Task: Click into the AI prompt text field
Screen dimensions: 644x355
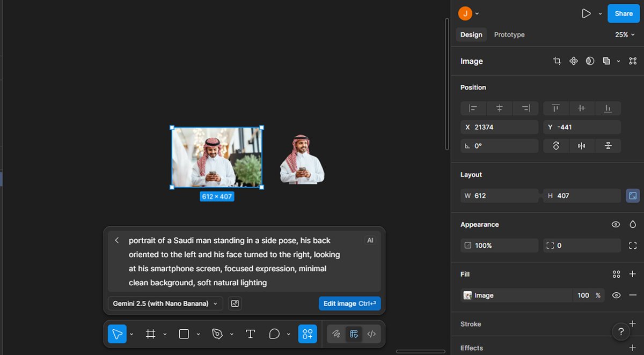Action: pyautogui.click(x=235, y=261)
